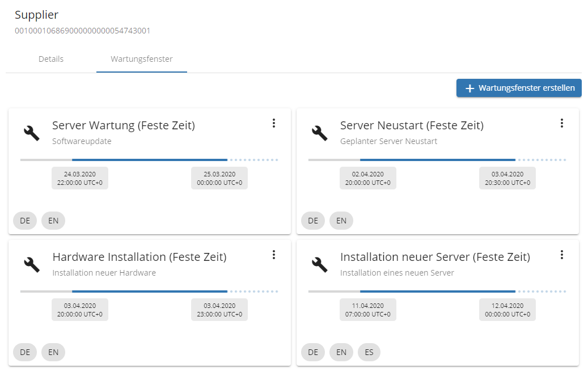Select DE language chip on Server Wartung card
Image resolution: width=588 pixels, height=376 pixels.
point(25,221)
